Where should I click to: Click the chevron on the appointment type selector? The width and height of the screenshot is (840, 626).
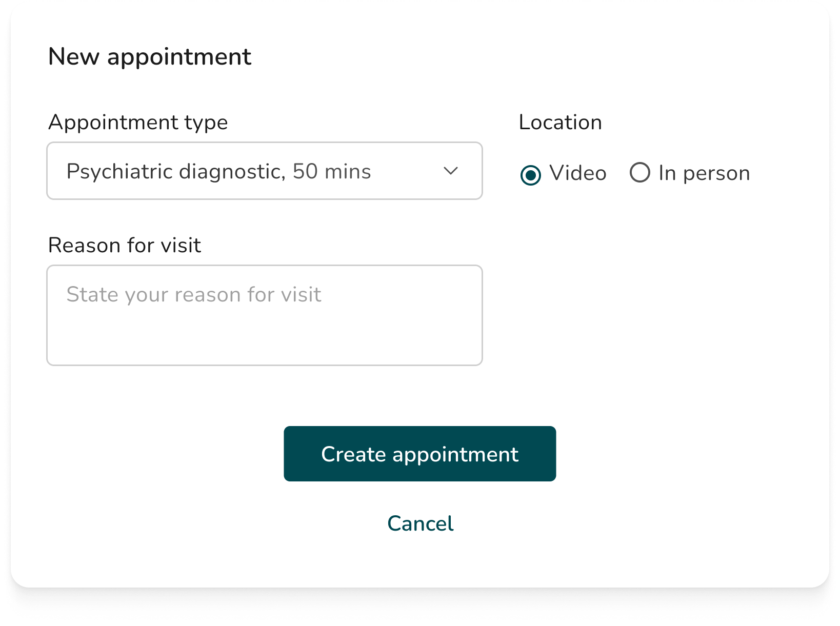click(x=450, y=171)
